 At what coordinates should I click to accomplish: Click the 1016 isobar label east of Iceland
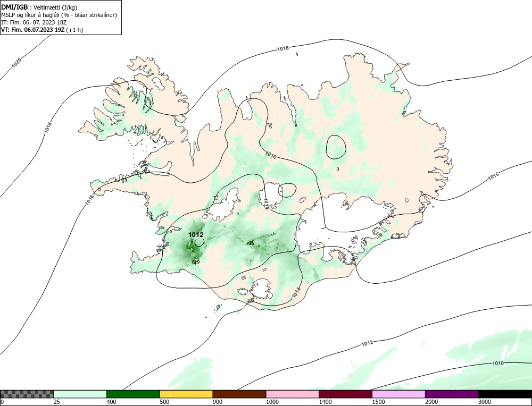(x=493, y=175)
